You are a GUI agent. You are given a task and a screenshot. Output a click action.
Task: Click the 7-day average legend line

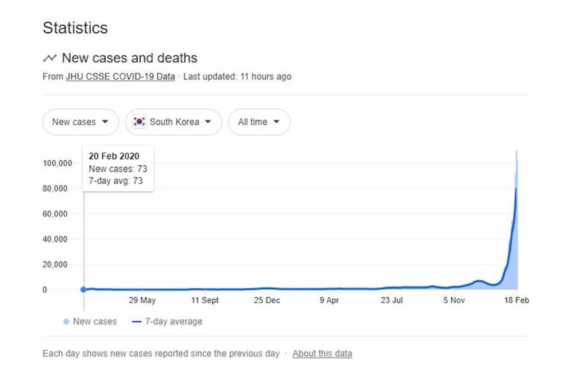137,321
